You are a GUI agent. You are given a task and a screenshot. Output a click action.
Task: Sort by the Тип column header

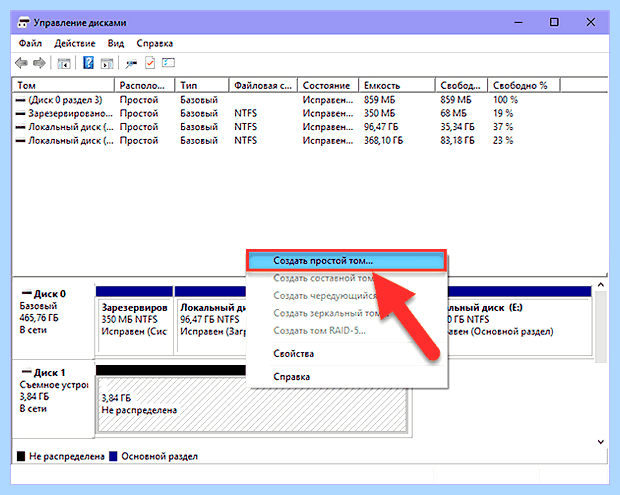pos(202,85)
